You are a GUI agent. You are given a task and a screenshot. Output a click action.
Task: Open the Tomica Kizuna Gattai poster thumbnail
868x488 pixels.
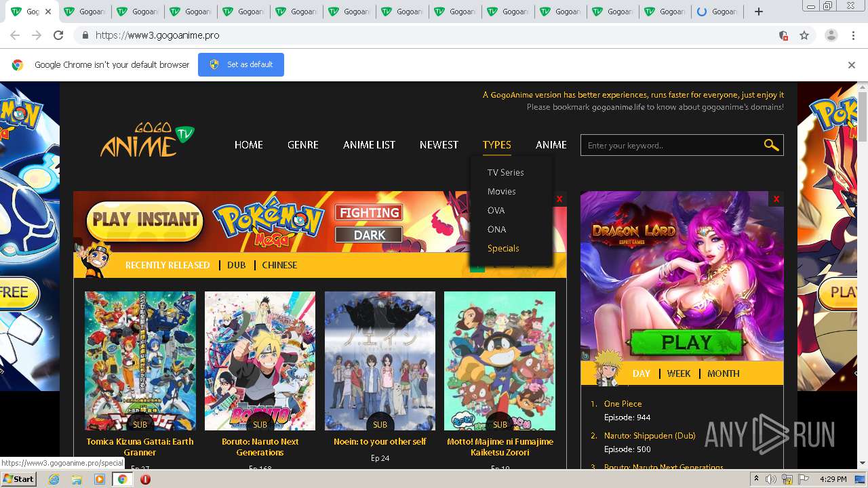click(x=140, y=361)
